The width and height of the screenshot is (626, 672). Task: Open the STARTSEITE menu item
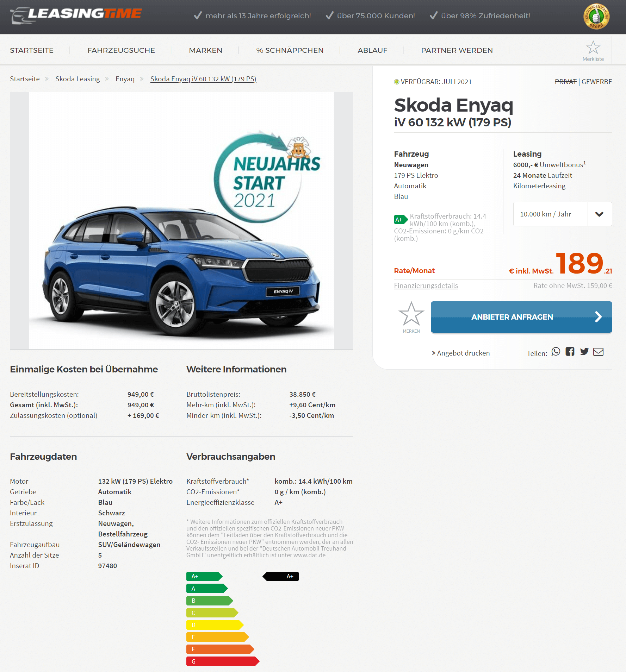(x=32, y=50)
